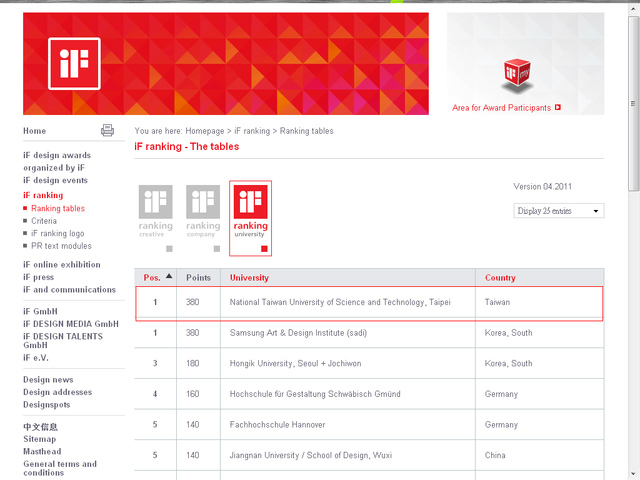This screenshot has width=640, height=480.
Task: Click Ranking tables in the breadcrumb
Action: click(x=307, y=131)
